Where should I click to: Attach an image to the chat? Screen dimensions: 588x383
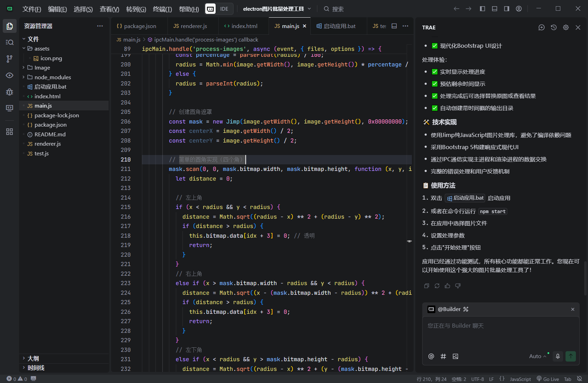pyautogui.click(x=455, y=356)
